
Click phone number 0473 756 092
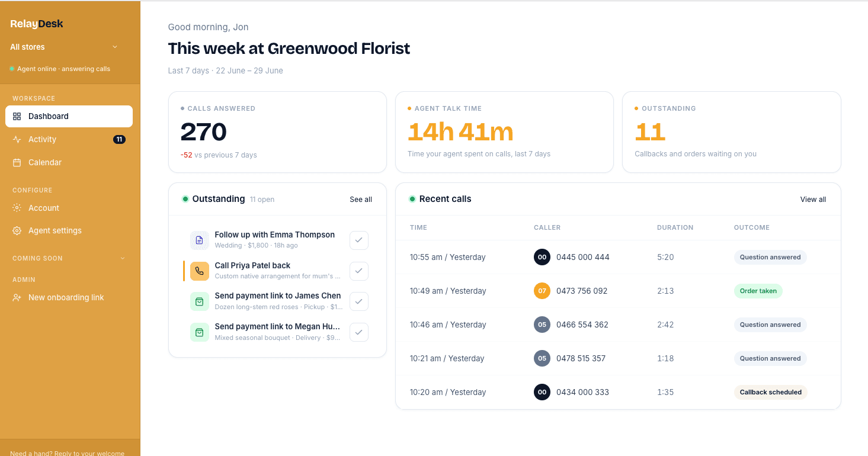(x=582, y=291)
